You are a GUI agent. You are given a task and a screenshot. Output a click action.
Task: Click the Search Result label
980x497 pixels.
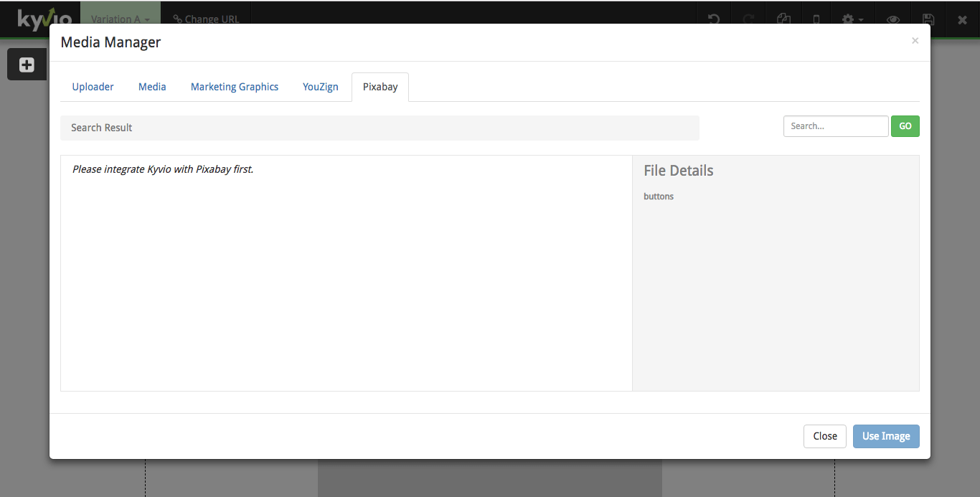point(102,128)
